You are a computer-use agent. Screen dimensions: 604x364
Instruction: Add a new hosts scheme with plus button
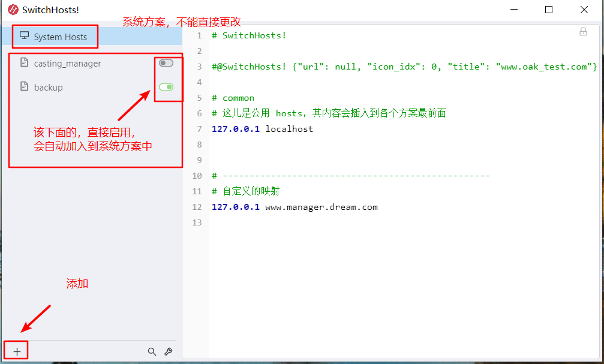point(17,351)
